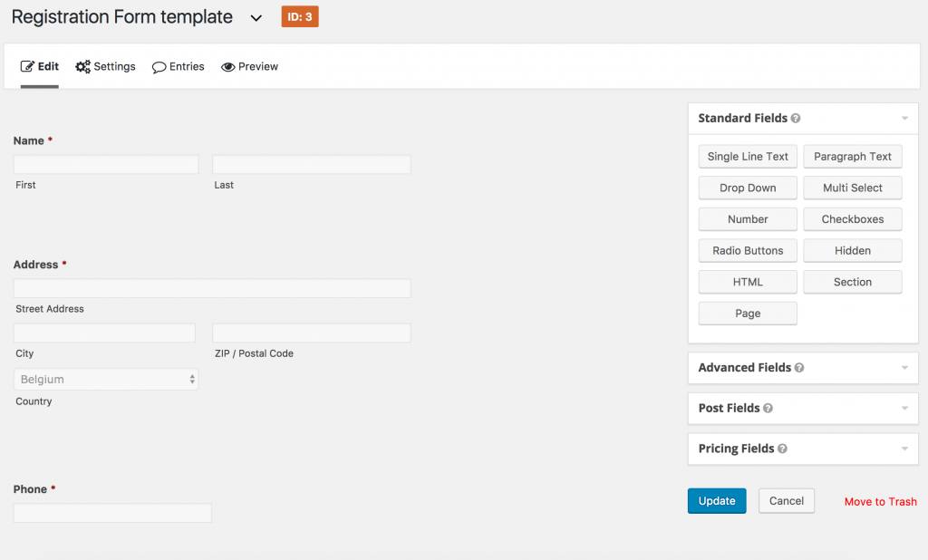The width and height of the screenshot is (928, 560).
Task: Expand the Pricing Fields section
Action: pyautogui.click(x=904, y=449)
